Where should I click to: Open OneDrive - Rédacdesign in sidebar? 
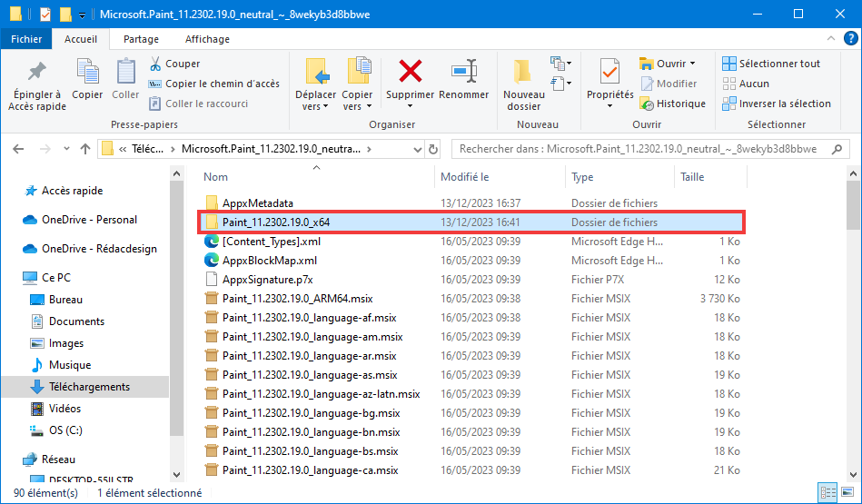point(90,249)
